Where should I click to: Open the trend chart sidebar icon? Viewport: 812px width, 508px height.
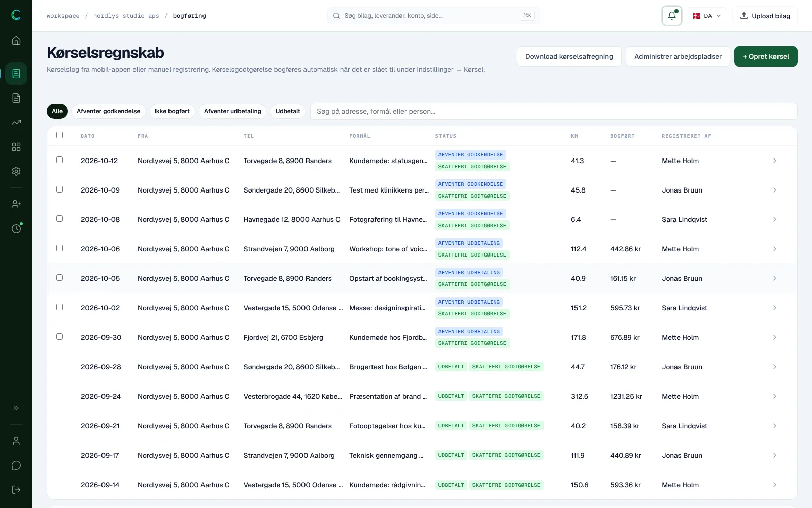click(16, 122)
